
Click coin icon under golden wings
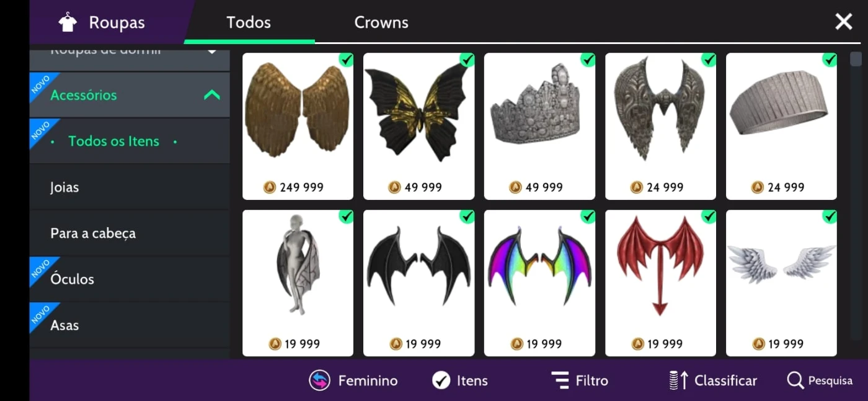tap(270, 187)
